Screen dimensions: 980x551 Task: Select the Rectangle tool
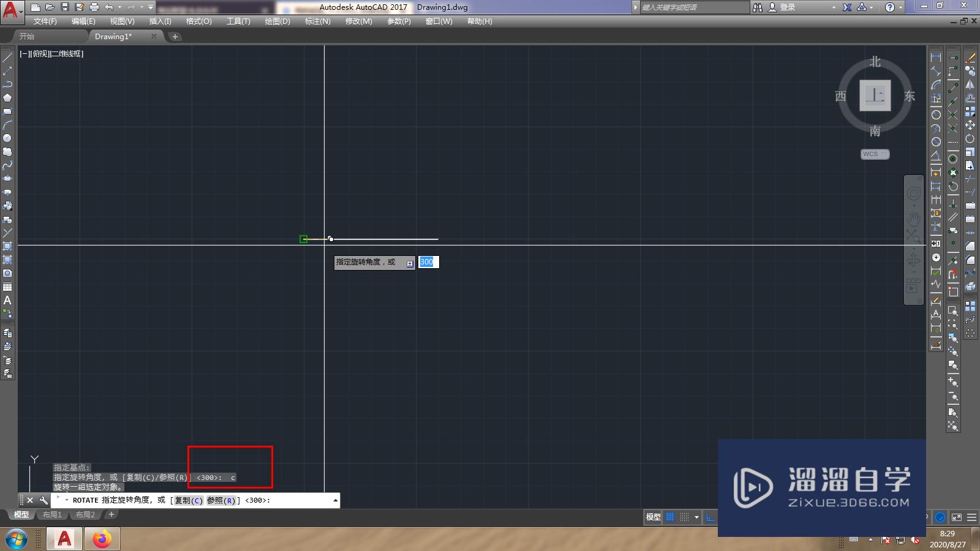(x=7, y=111)
